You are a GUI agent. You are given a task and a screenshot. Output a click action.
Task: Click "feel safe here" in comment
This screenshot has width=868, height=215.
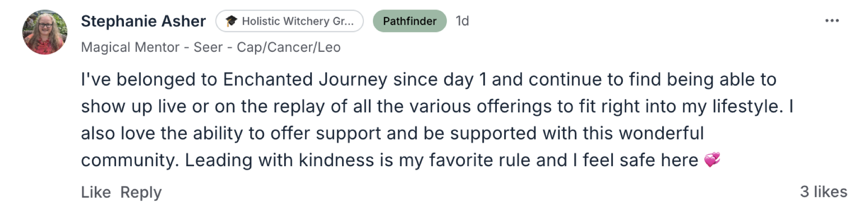640,160
